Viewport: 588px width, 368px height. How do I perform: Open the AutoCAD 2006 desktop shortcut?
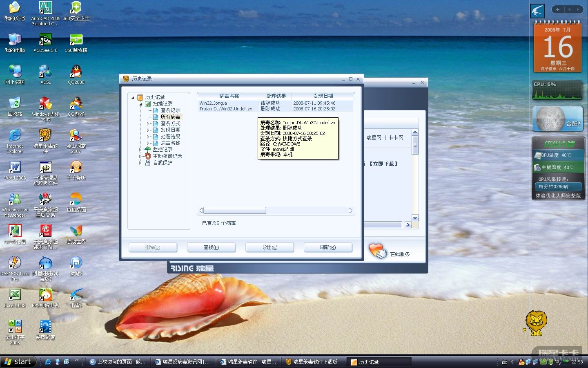(45, 8)
